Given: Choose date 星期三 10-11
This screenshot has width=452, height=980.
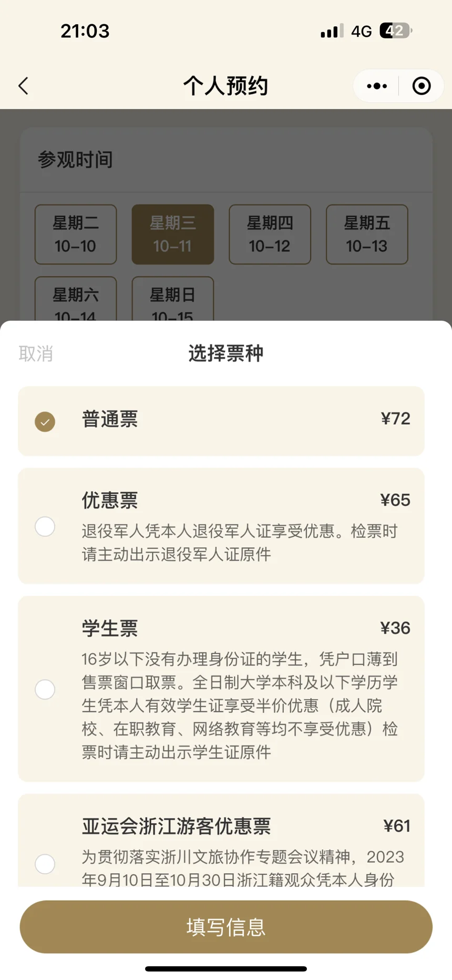Looking at the screenshot, I should pos(173,234).
